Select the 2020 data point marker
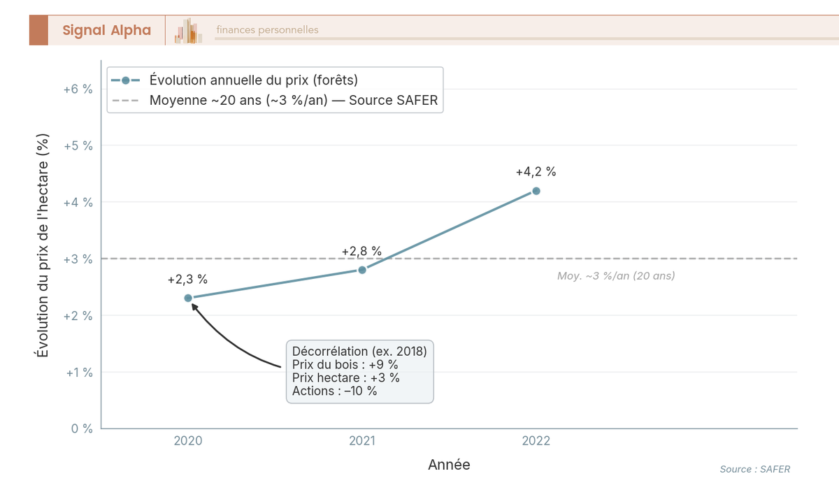This screenshot has width=839, height=504. pos(188,298)
